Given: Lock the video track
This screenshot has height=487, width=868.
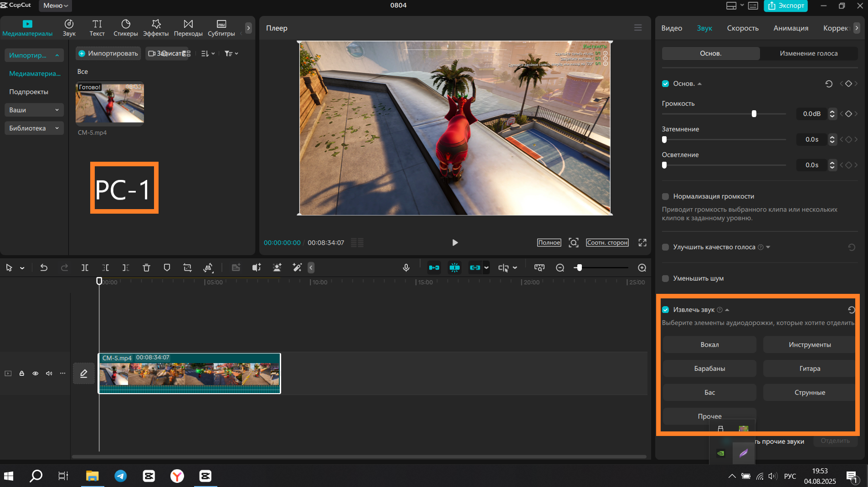Looking at the screenshot, I should 21,374.
